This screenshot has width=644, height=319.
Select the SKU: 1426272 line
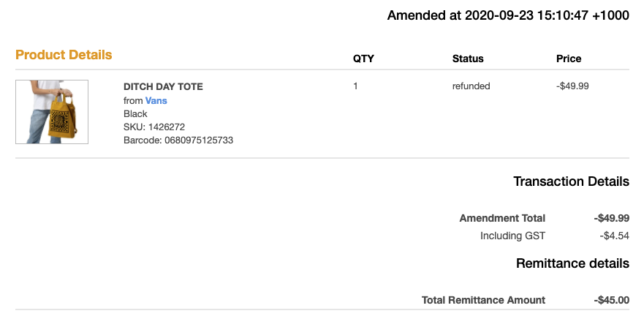(x=154, y=127)
